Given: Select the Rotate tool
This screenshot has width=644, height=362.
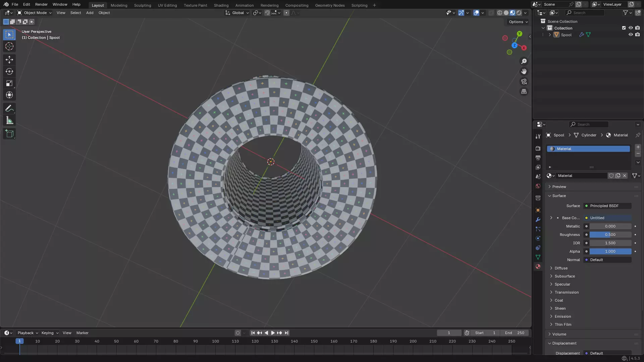Looking at the screenshot, I should point(9,71).
